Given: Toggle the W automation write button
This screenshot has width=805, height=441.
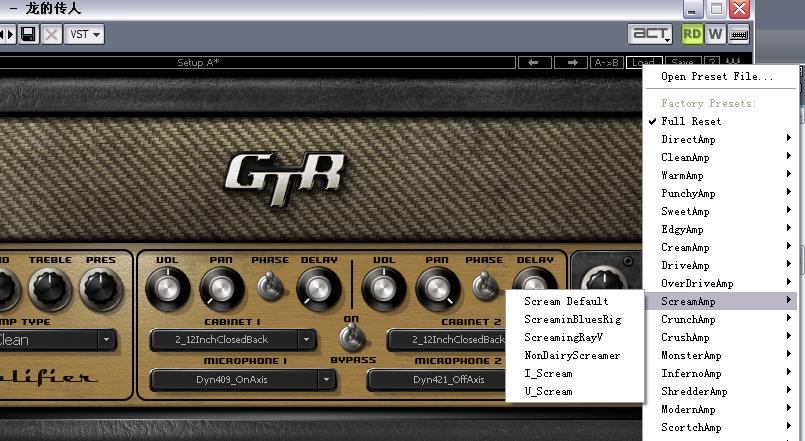Looking at the screenshot, I should pyautogui.click(x=715, y=34).
